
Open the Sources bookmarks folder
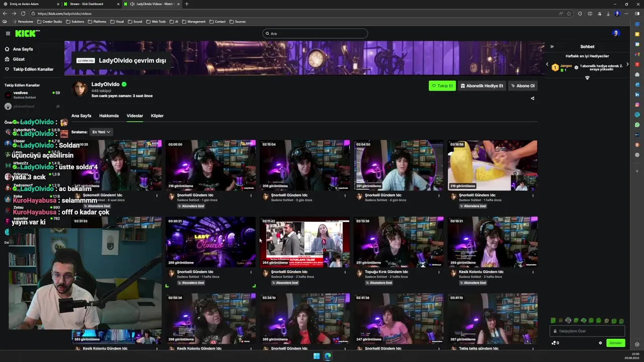click(237, 22)
